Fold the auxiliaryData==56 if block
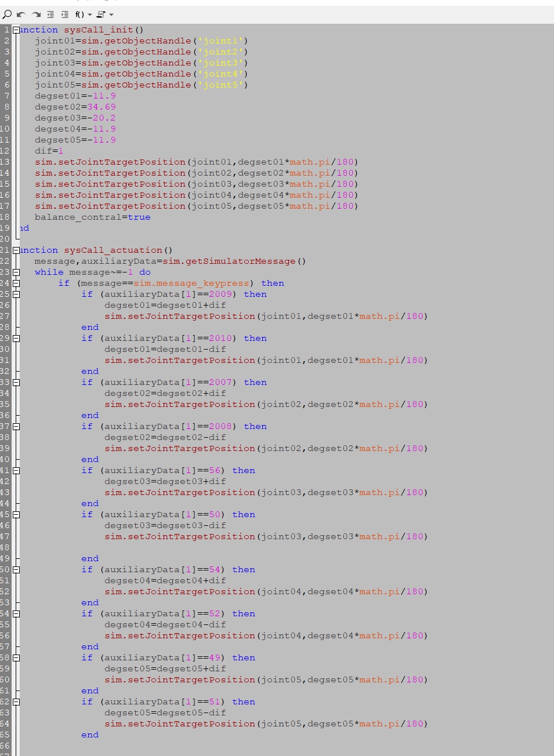The image size is (554, 756). [16, 471]
